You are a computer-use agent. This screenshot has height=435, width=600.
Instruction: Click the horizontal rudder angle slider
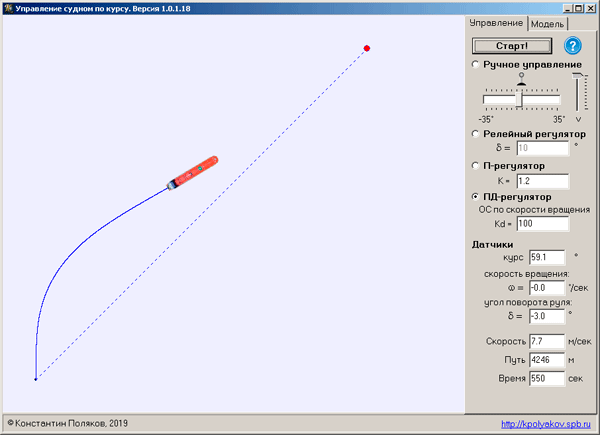pos(520,99)
